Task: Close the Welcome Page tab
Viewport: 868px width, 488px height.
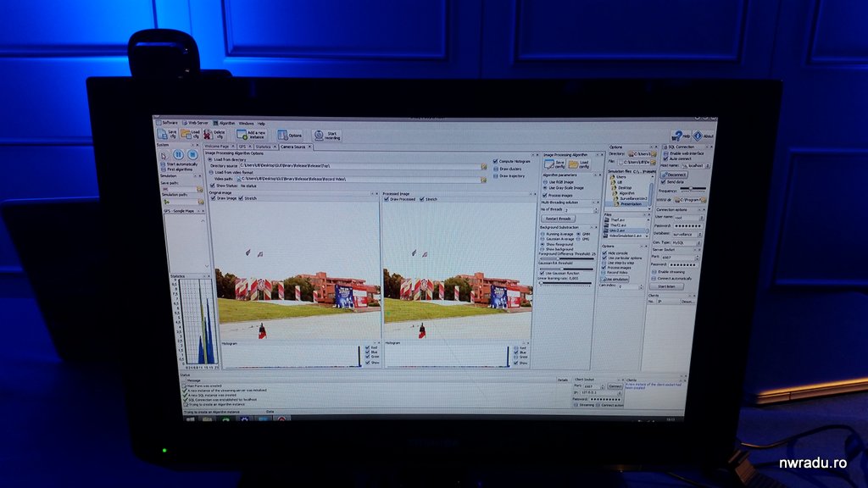Action: pos(232,146)
